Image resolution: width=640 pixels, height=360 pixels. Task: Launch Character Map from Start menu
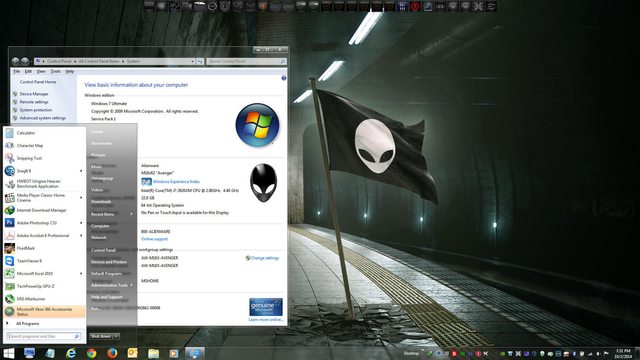44,146
